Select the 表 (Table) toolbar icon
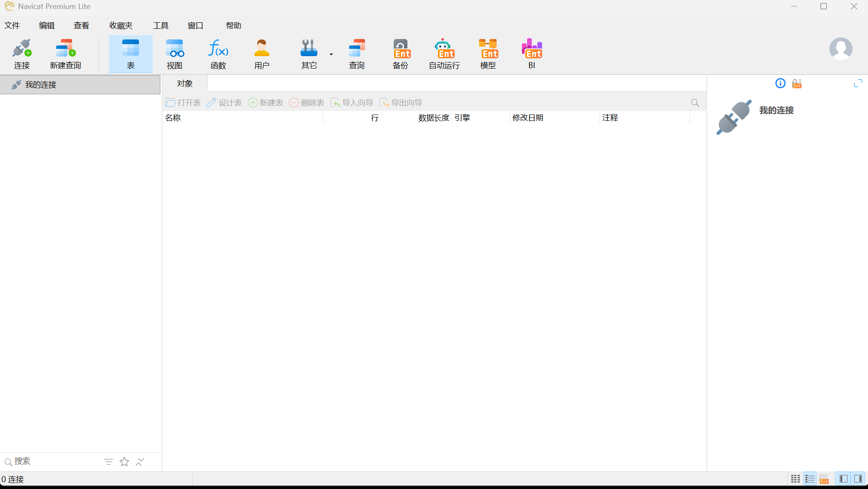868x489 pixels. click(130, 54)
